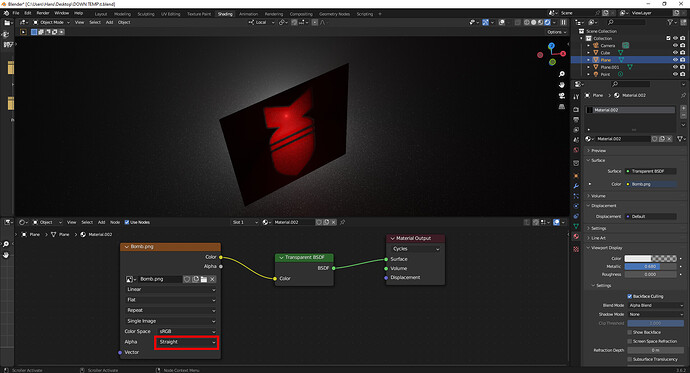Open Linear interpolation dropdown
This screenshot has width=690, height=373.
pos(171,289)
